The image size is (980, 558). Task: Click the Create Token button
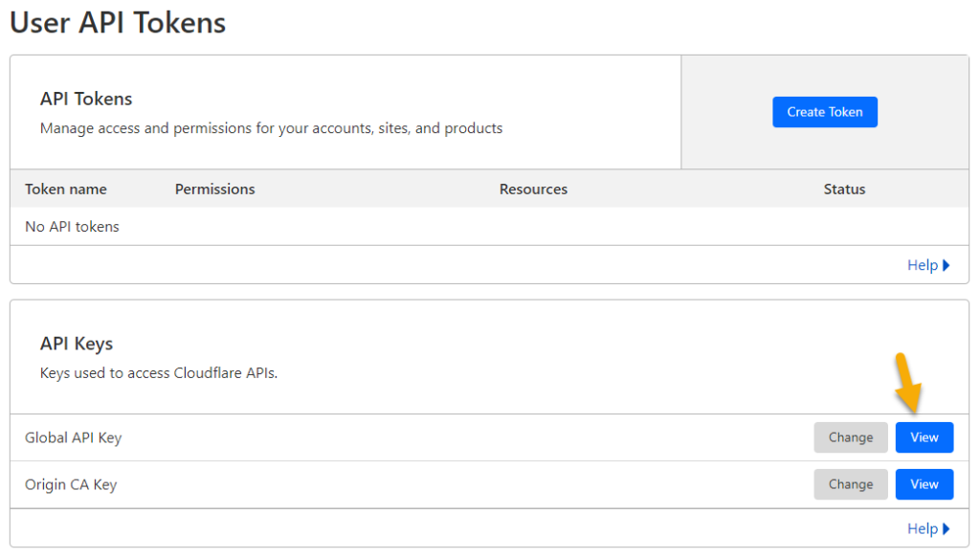[824, 112]
